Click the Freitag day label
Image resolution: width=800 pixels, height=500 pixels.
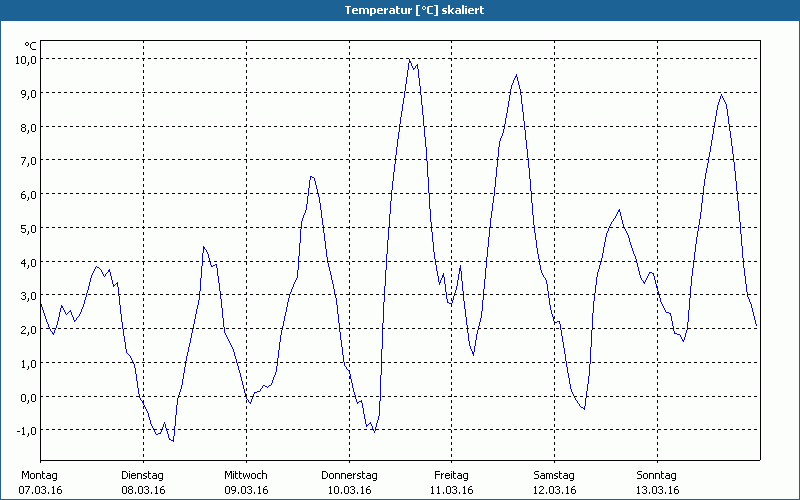[x=452, y=475]
